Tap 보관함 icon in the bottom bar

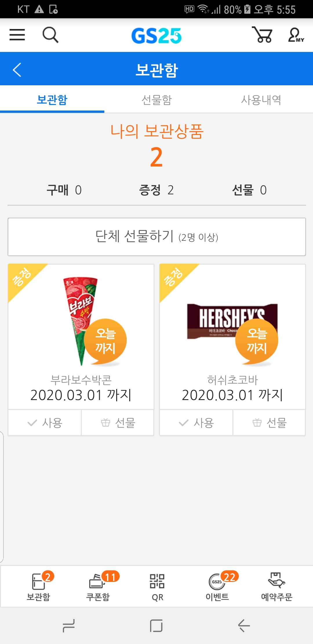click(39, 587)
